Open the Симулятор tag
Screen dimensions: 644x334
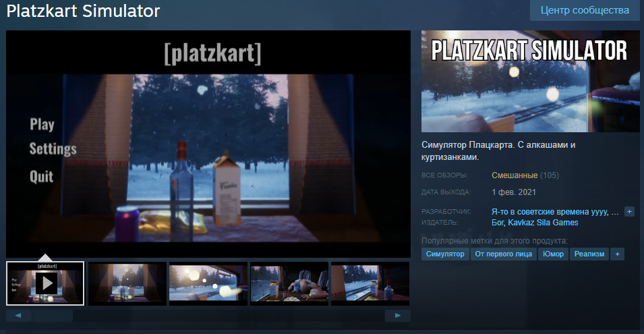tap(445, 254)
